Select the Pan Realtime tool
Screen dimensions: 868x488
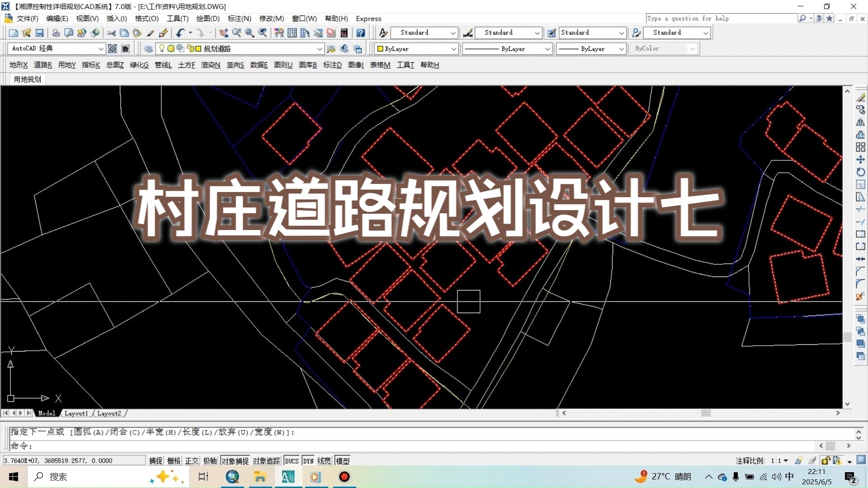224,33
